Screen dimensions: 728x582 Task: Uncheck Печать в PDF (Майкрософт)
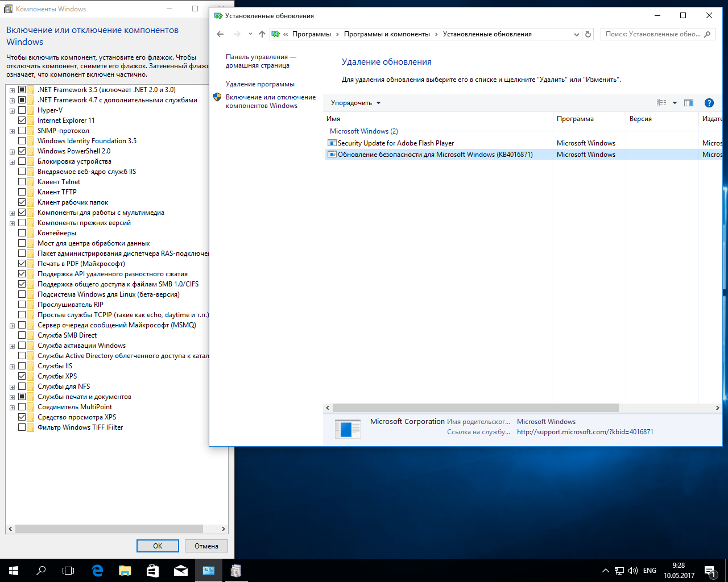[22, 264]
